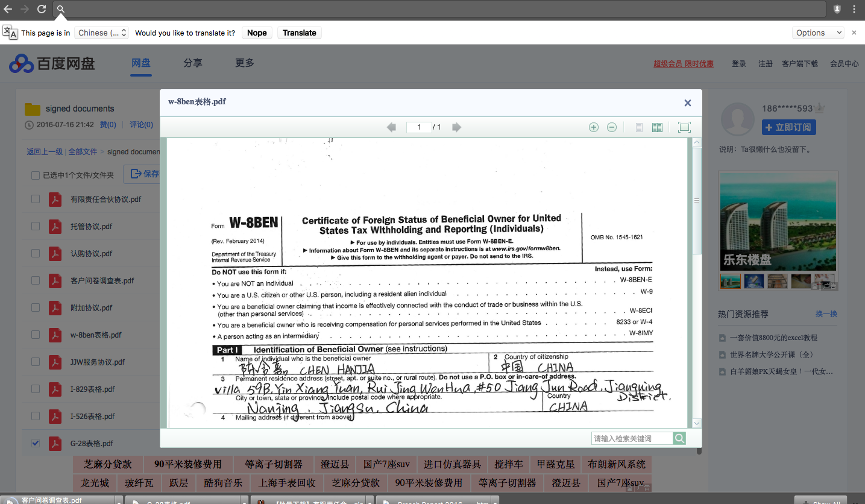Image resolution: width=865 pixels, height=504 pixels.
Task: Click the PDF scrollbar down arrow
Action: 697,423
